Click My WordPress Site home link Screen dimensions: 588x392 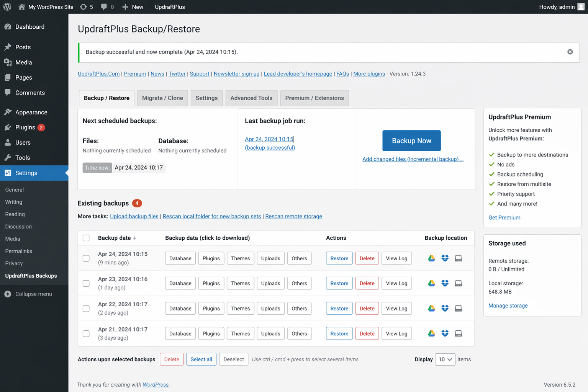click(x=46, y=7)
